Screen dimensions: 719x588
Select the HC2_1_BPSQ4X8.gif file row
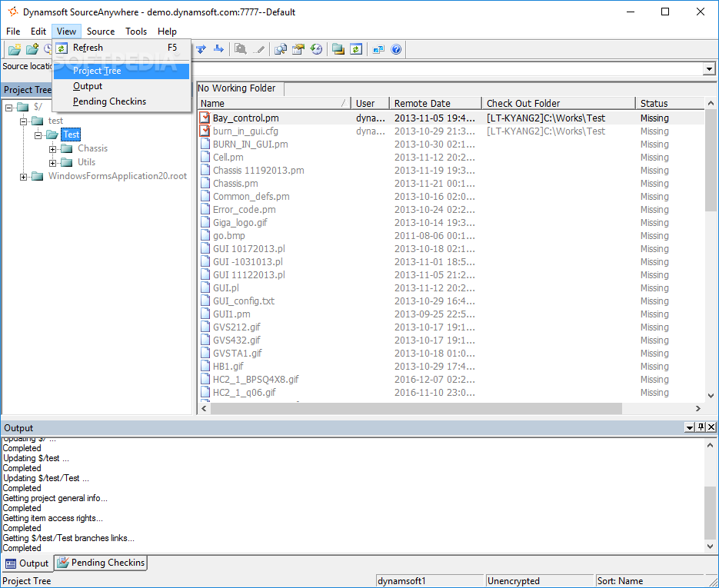451,379
